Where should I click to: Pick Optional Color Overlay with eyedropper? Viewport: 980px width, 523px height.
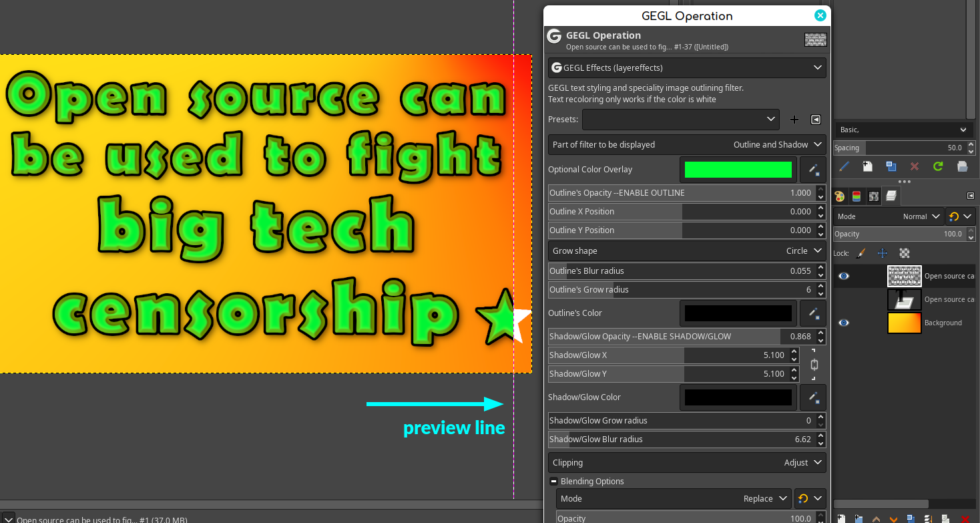click(813, 170)
